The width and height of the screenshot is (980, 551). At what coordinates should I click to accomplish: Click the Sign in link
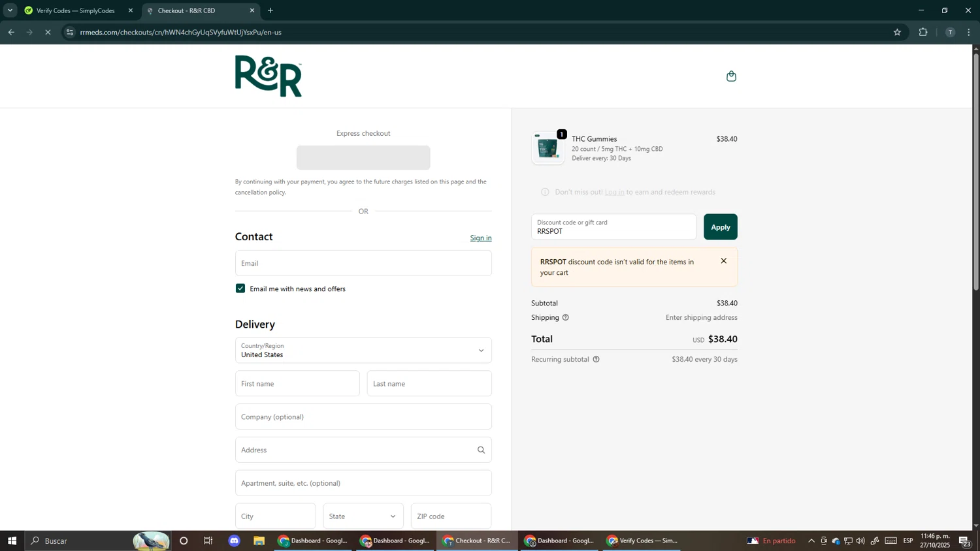pyautogui.click(x=481, y=238)
